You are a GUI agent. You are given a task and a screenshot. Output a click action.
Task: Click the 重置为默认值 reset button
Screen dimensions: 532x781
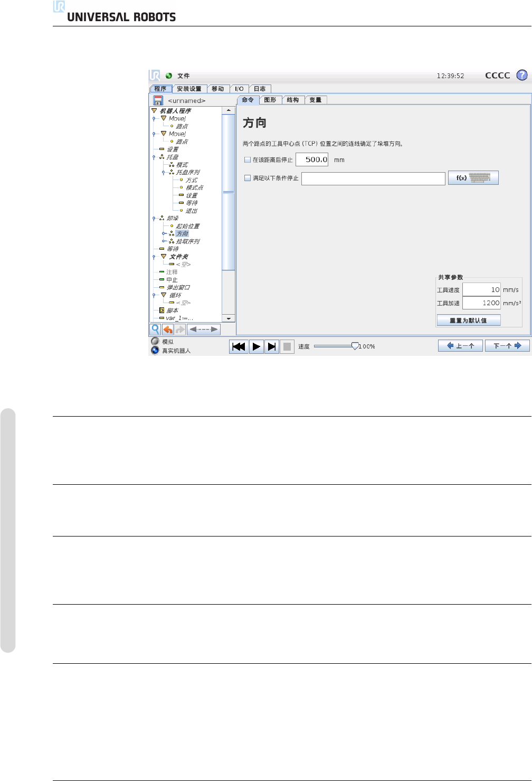[468, 321]
